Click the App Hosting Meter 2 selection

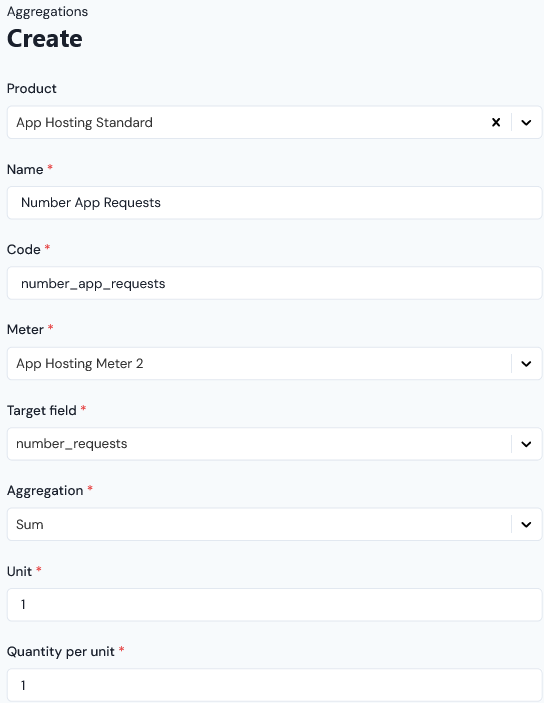pos(80,364)
